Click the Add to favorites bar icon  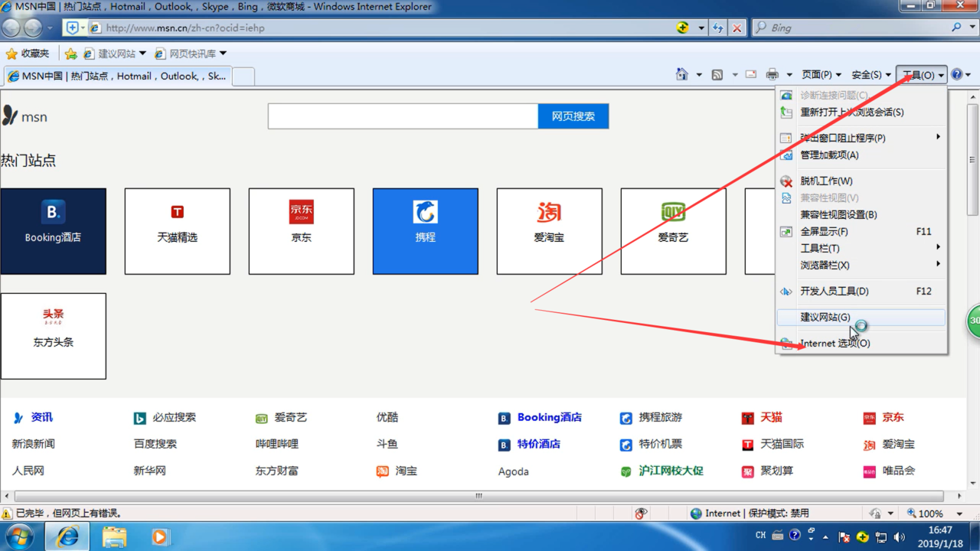(x=70, y=54)
